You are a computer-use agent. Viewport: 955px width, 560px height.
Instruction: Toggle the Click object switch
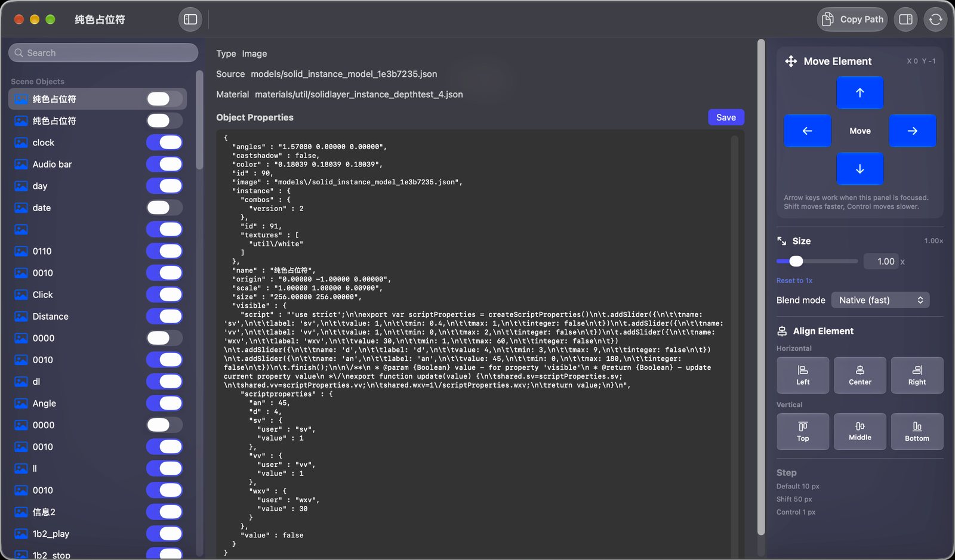click(165, 295)
